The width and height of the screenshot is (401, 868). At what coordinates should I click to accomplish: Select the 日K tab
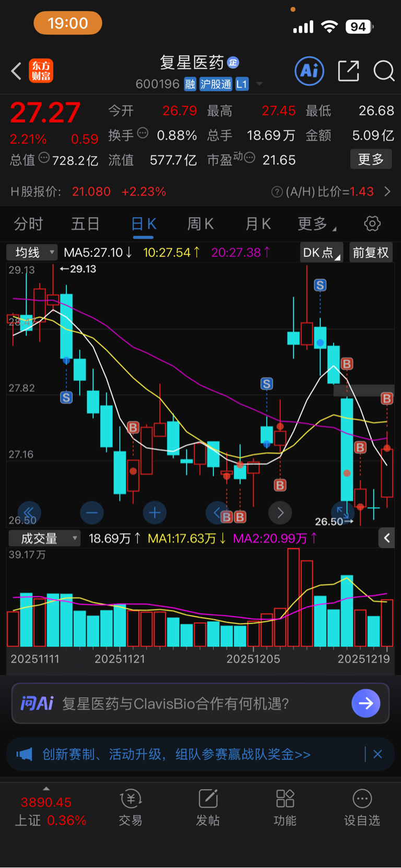144,224
